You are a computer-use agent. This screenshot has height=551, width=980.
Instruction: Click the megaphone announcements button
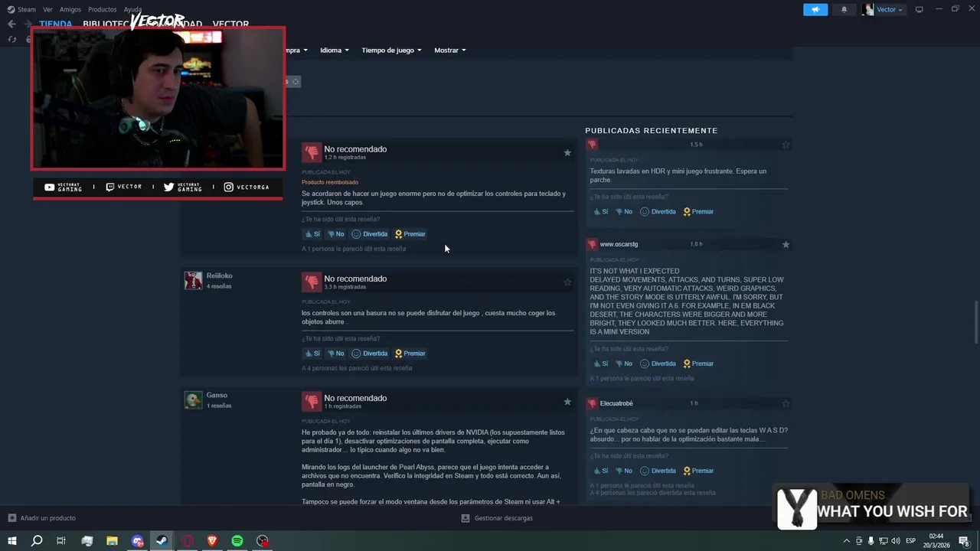point(815,9)
